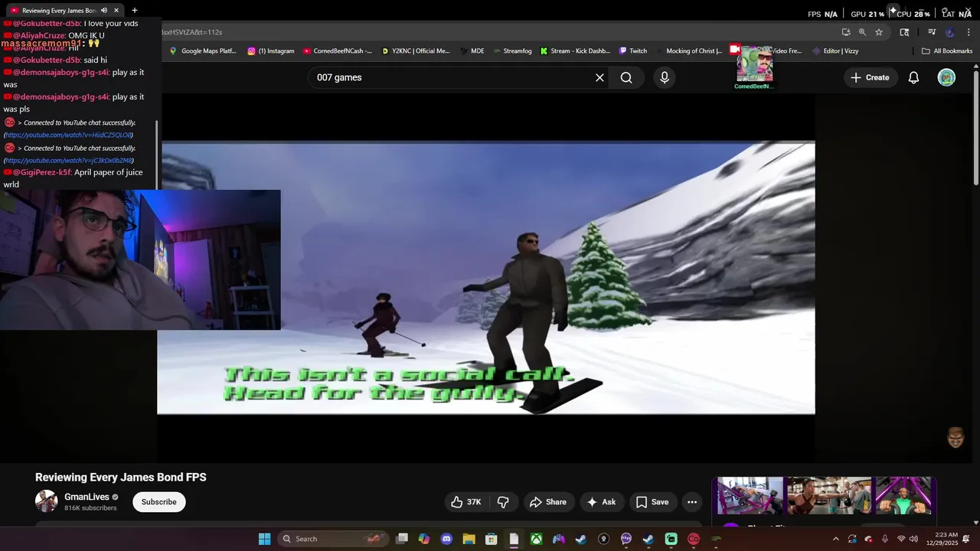Open the Windows Start menu

[x=264, y=539]
